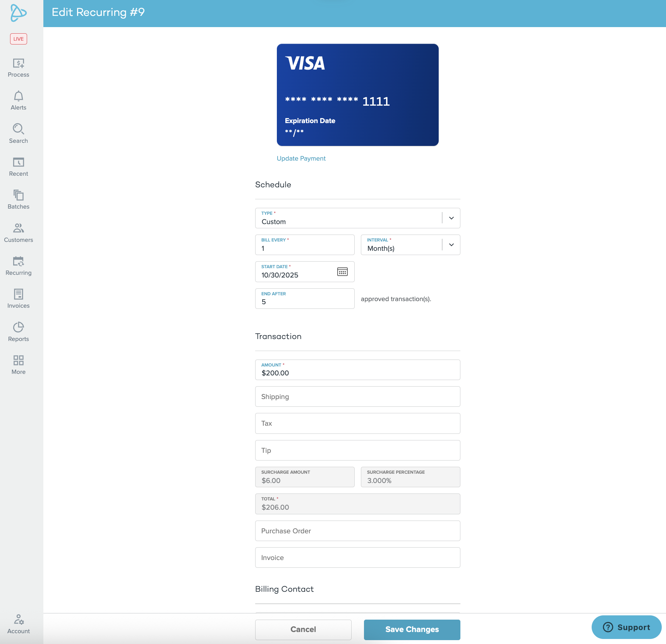
Task: Focus the Amount field
Action: [x=358, y=370]
